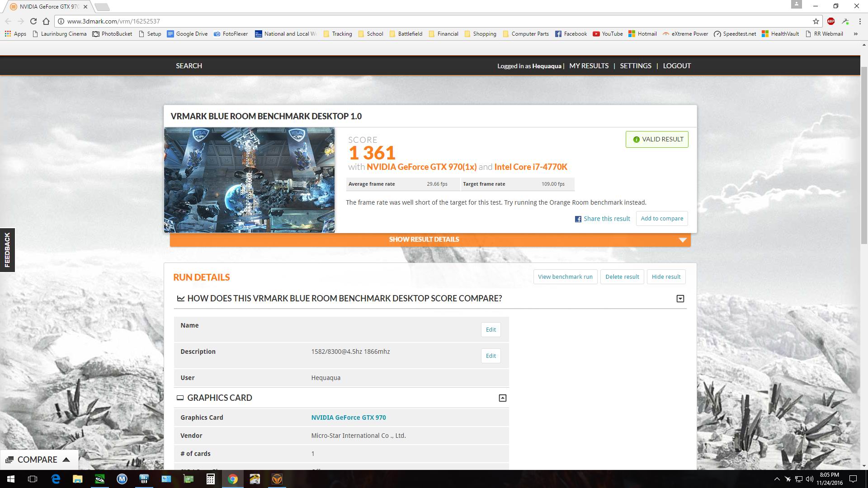This screenshot has height=488, width=868.
Task: Open SETTINGS in the site navigation
Action: 636,66
